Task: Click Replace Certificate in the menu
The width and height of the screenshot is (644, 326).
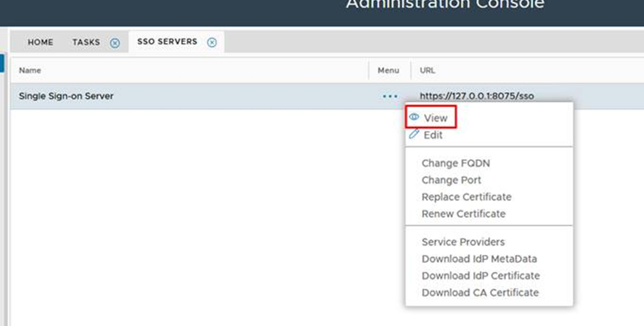Action: 466,197
